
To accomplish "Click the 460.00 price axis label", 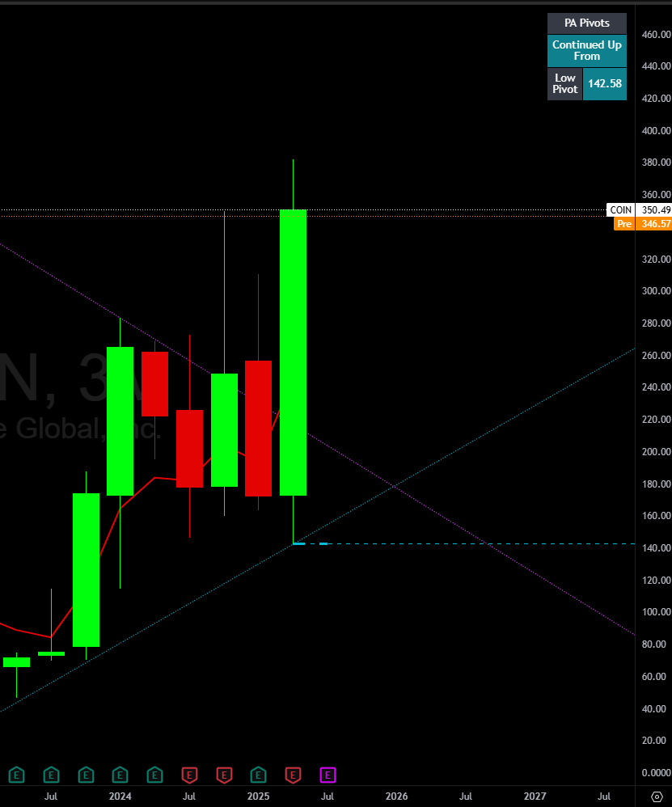I will [656, 35].
